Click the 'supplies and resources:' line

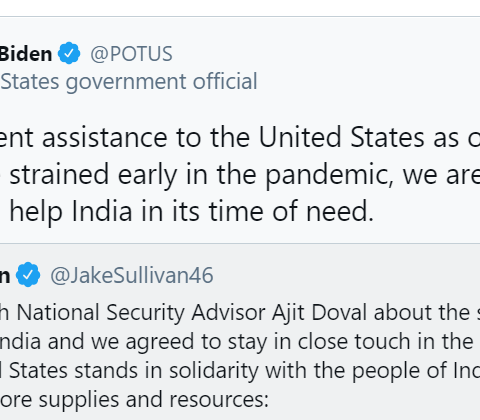(x=154, y=400)
